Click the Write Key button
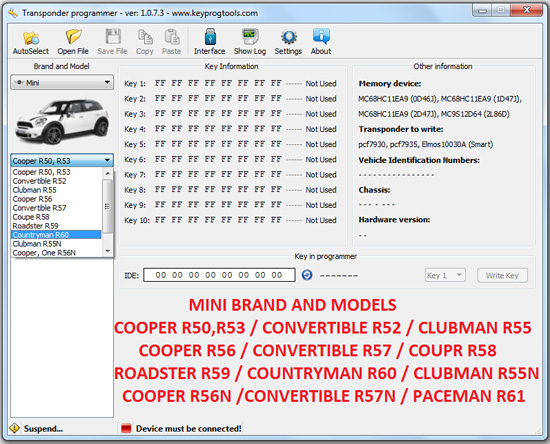Viewport: 550px width, 444px height. (502, 275)
